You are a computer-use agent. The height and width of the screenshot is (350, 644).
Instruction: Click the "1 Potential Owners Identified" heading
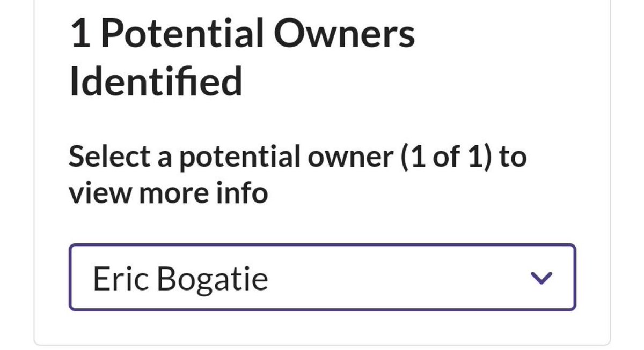point(243,58)
